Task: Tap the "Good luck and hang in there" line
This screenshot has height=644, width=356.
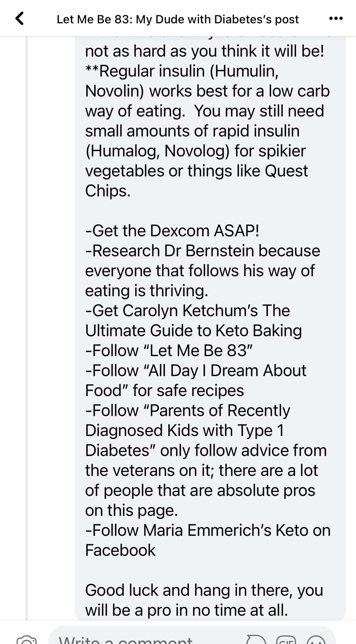Action: click(x=204, y=590)
